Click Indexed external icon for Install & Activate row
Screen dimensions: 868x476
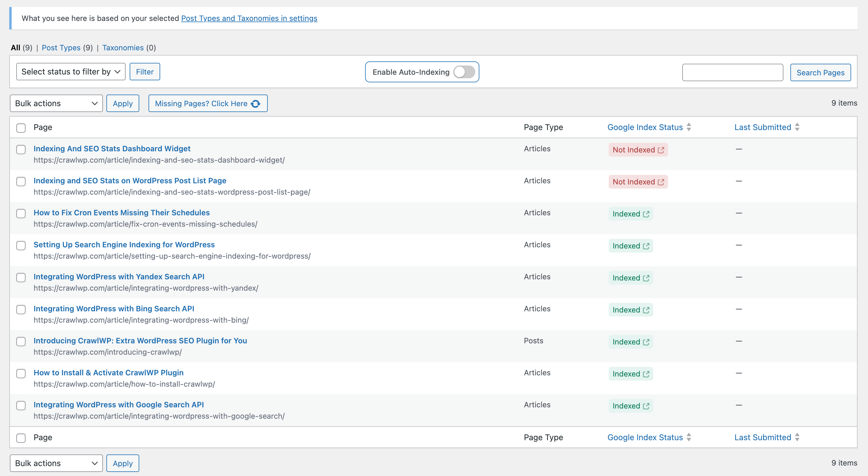(x=646, y=374)
